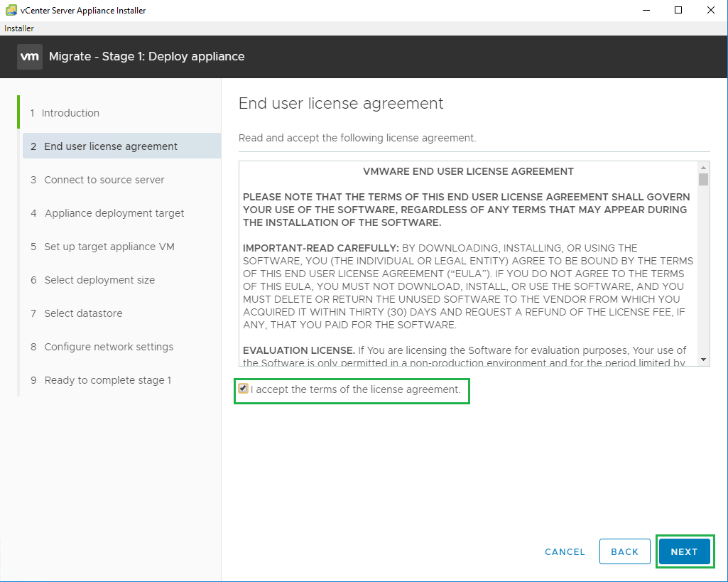
Task: Go to Configure network settings step
Action: pyautogui.click(x=109, y=347)
